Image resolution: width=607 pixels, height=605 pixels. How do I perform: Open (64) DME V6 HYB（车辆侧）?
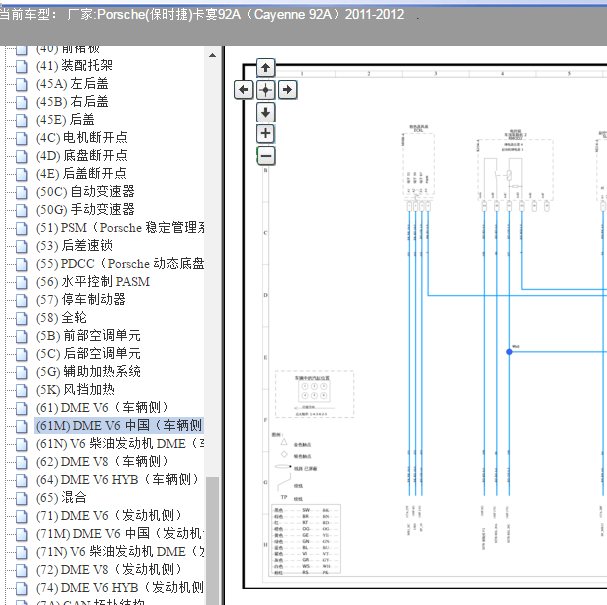118,480
